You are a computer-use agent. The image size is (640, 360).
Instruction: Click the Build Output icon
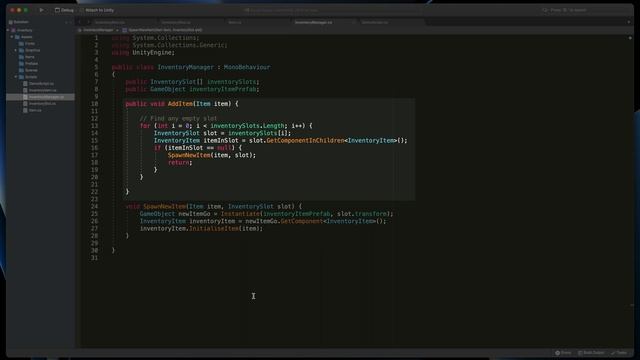(580, 353)
